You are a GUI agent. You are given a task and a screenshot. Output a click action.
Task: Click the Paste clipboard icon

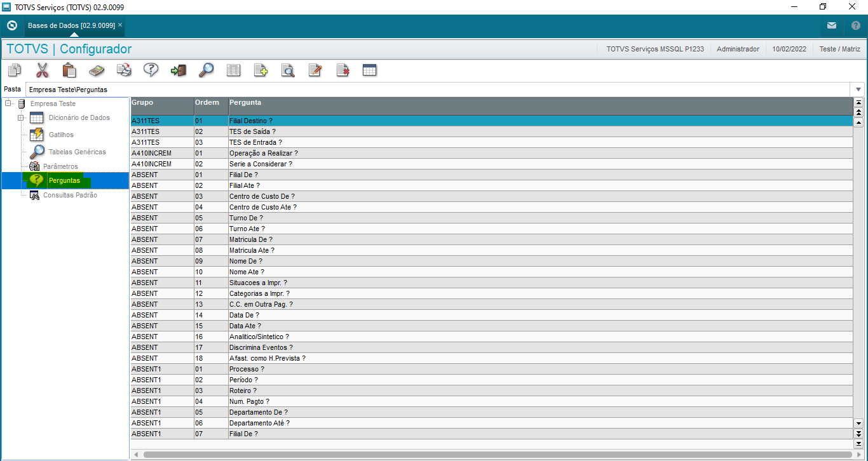(69, 70)
